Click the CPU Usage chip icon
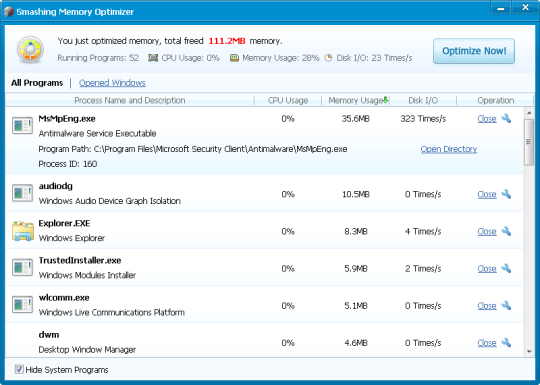The height and width of the screenshot is (385, 540). click(x=153, y=58)
